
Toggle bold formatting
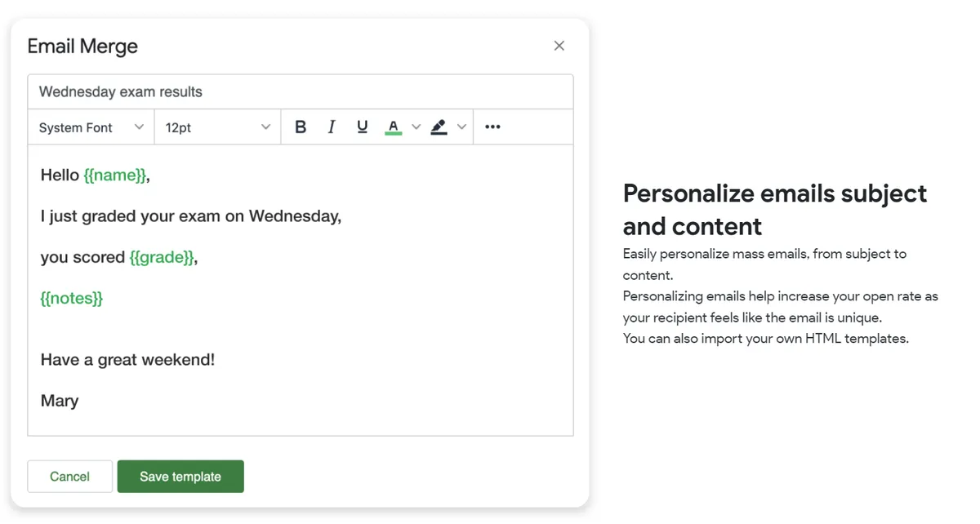[x=301, y=127]
